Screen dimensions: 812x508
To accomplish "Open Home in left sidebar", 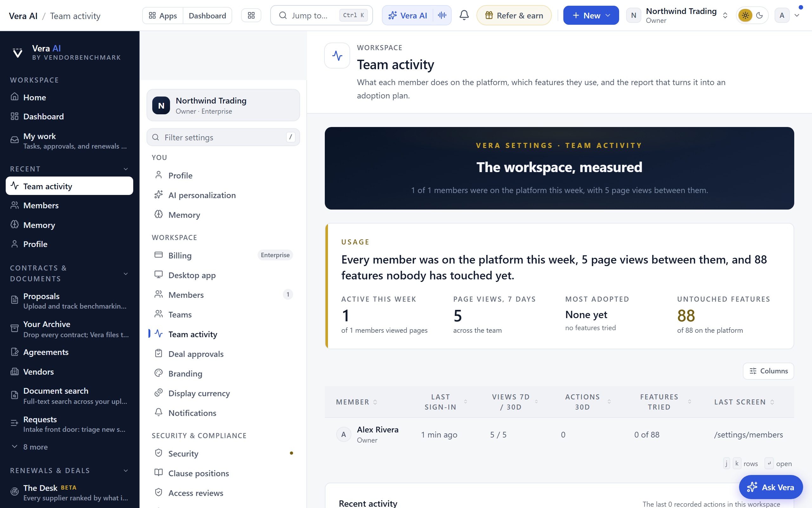I will click(69, 97).
